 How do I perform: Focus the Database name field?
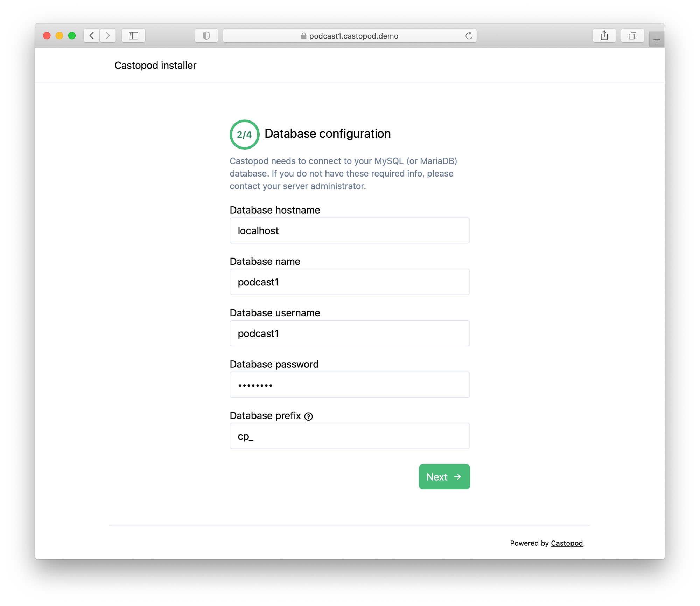[x=350, y=282]
